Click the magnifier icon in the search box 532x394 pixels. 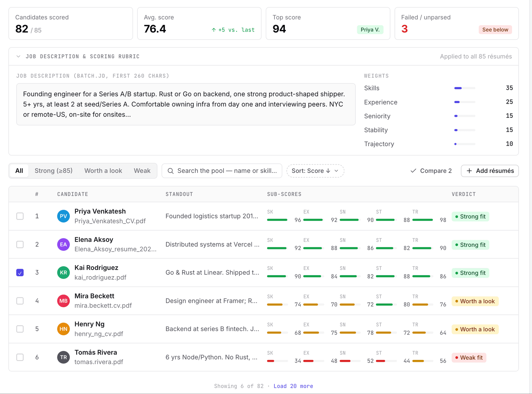coord(171,171)
